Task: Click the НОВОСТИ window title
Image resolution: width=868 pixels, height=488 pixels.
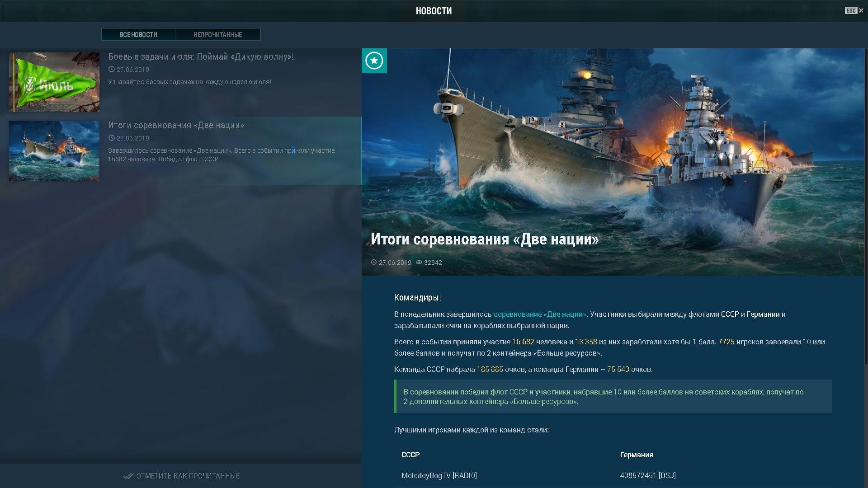Action: click(x=434, y=11)
